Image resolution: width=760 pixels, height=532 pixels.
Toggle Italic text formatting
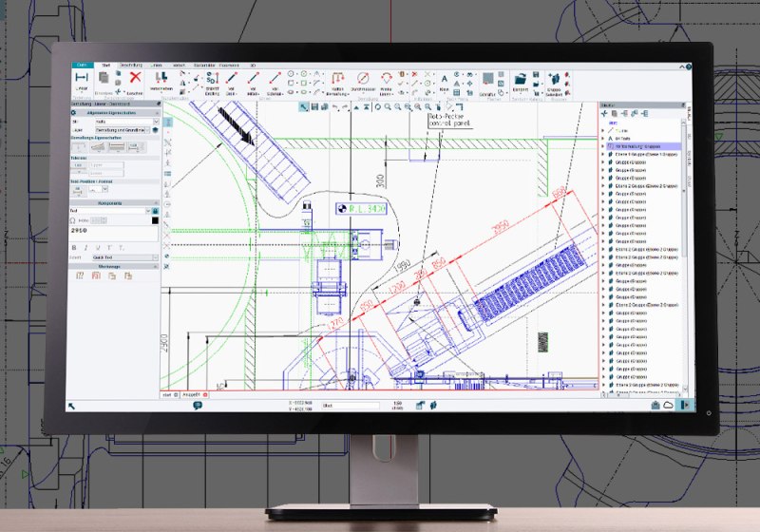(85, 247)
